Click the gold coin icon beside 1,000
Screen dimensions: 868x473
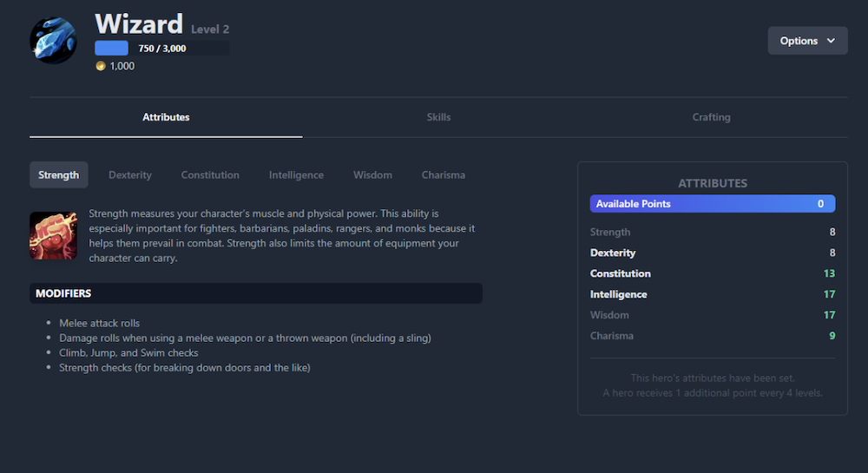pyautogui.click(x=101, y=66)
